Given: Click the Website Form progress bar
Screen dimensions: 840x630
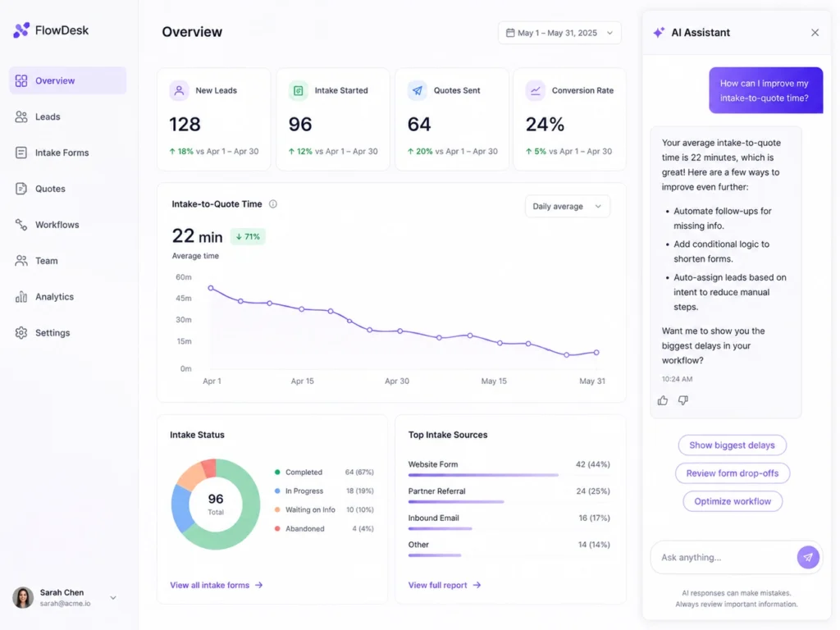Looking at the screenshot, I should (483, 475).
